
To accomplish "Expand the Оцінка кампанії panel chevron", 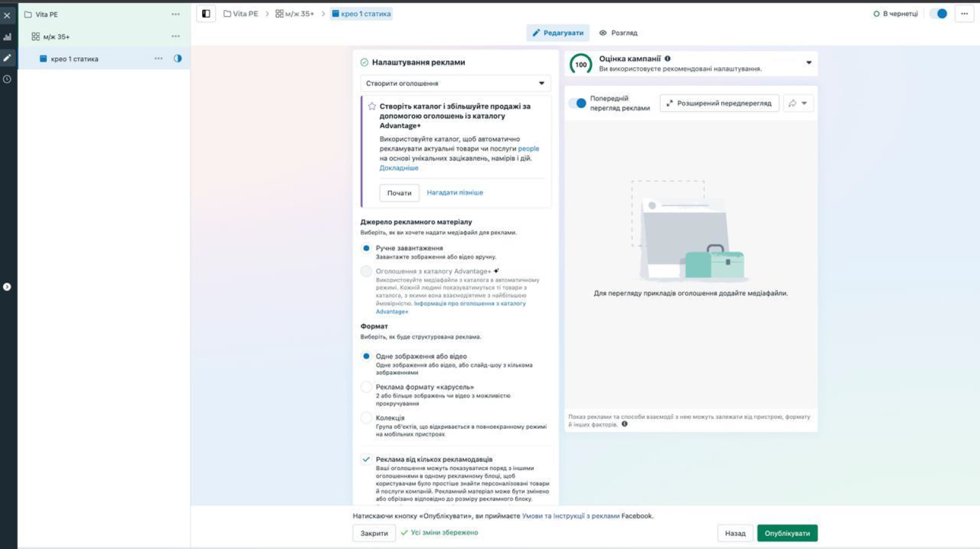I will coord(809,63).
